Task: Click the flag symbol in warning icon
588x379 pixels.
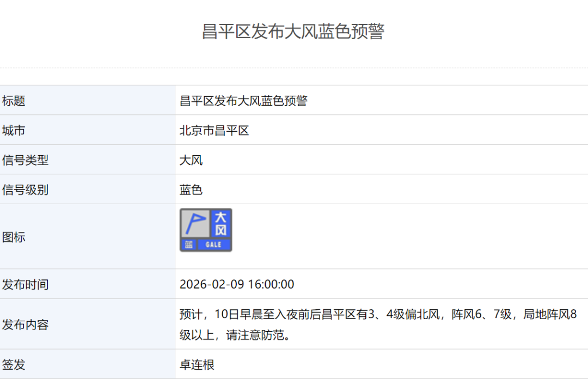Action: tap(195, 223)
